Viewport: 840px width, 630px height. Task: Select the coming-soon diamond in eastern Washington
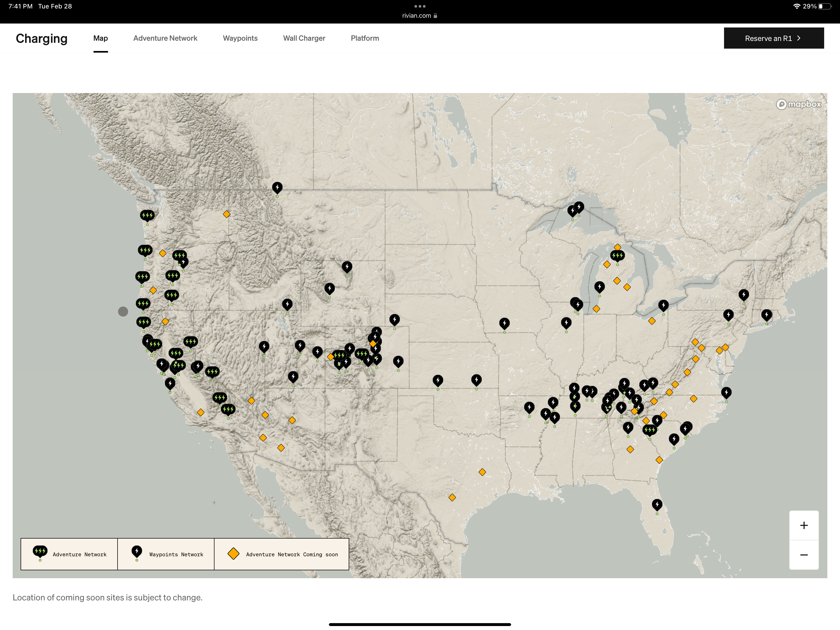226,214
